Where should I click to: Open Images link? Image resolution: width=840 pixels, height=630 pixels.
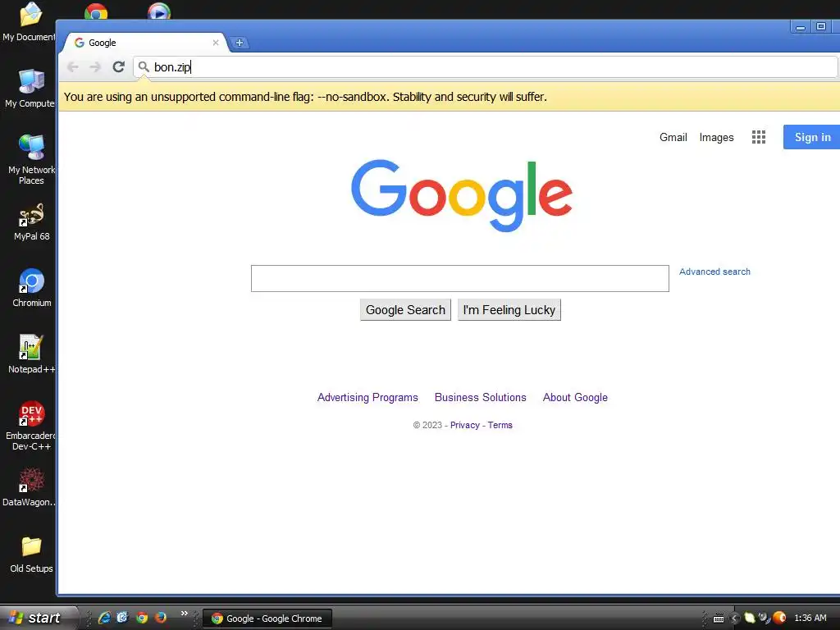(716, 137)
